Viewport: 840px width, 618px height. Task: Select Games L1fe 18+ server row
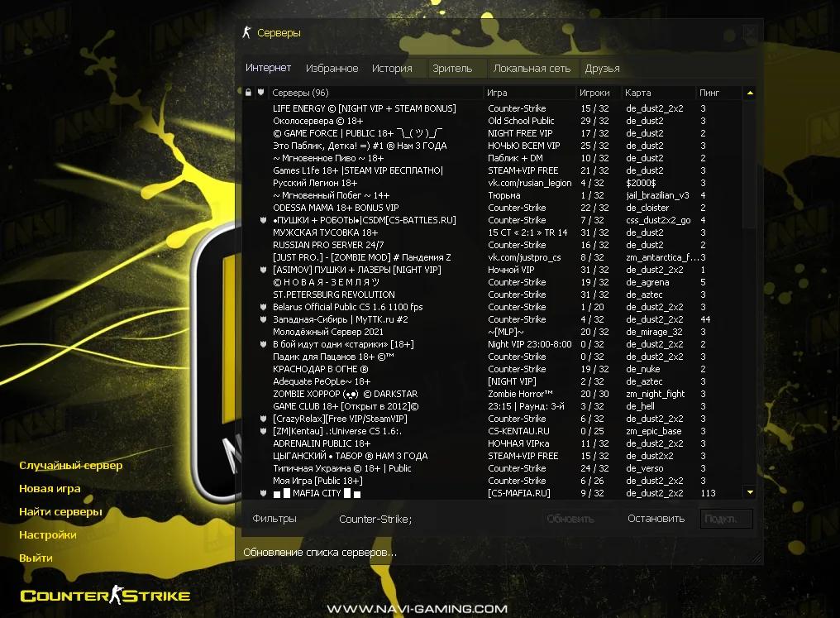click(x=492, y=170)
